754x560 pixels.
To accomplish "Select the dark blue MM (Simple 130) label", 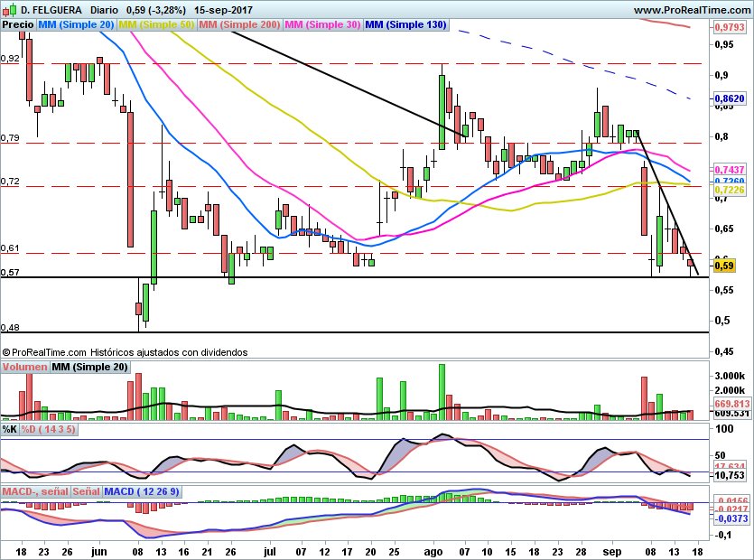I will pos(405,25).
